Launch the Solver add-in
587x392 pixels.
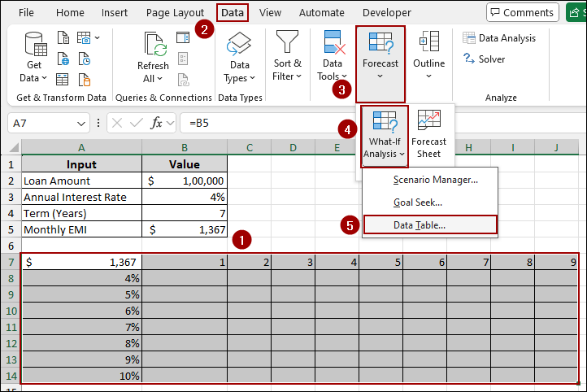[485, 59]
